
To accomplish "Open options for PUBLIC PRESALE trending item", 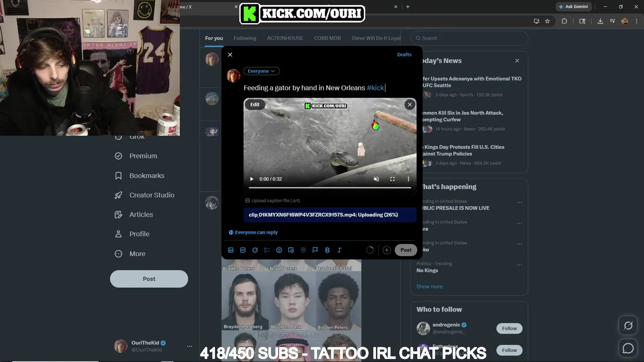I will (519, 203).
